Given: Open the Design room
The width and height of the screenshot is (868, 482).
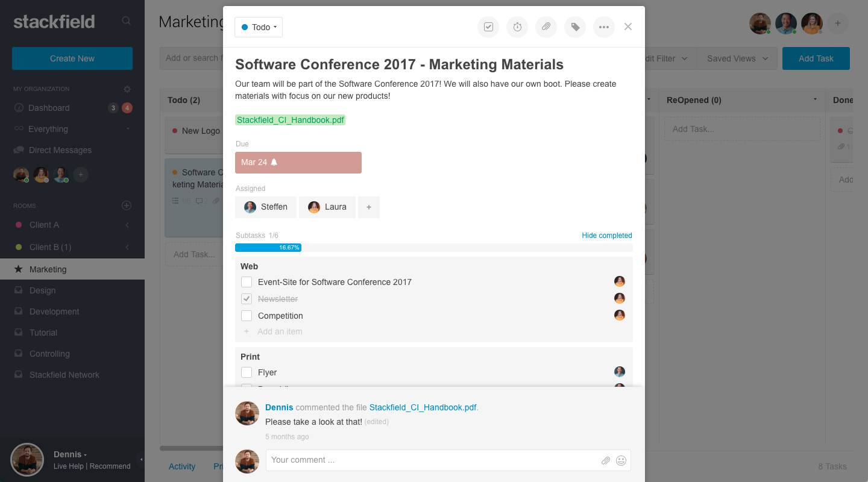Looking at the screenshot, I should (42, 290).
